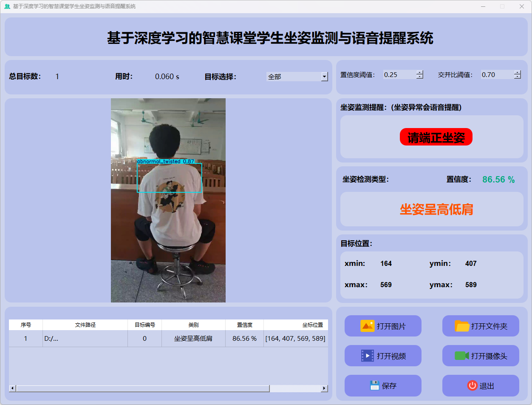The width and height of the screenshot is (532, 405).
Task: Click the 类别 column header
Action: (194, 325)
